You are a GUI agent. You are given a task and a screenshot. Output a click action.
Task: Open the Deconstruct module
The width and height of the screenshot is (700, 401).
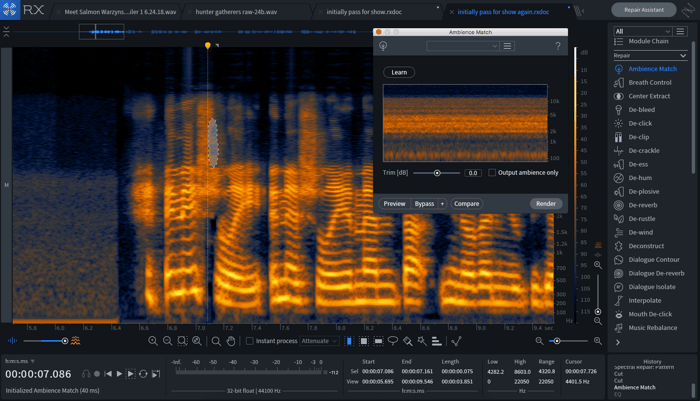pos(646,246)
